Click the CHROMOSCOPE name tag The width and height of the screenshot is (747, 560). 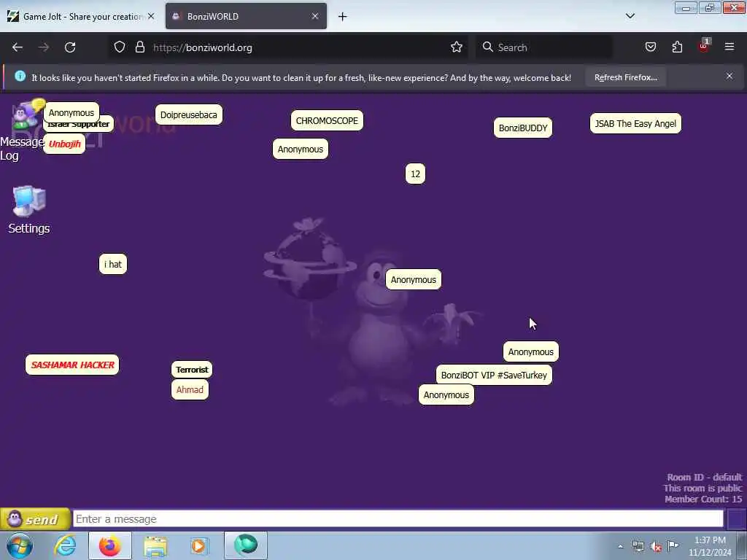[x=327, y=120]
